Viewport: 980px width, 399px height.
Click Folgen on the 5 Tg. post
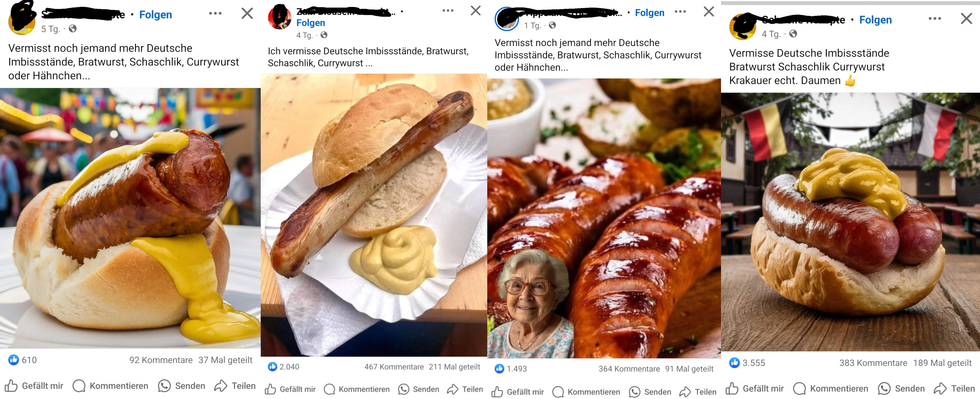coord(155,14)
